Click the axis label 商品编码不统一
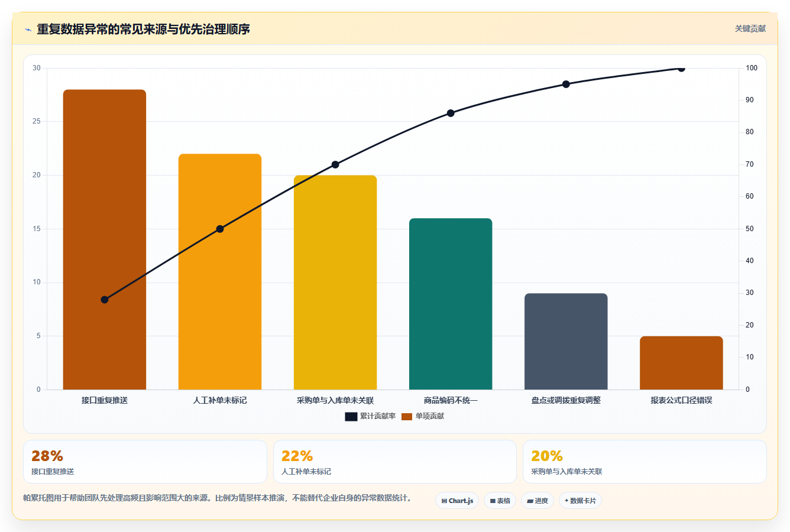This screenshot has width=790, height=532. tap(451, 400)
